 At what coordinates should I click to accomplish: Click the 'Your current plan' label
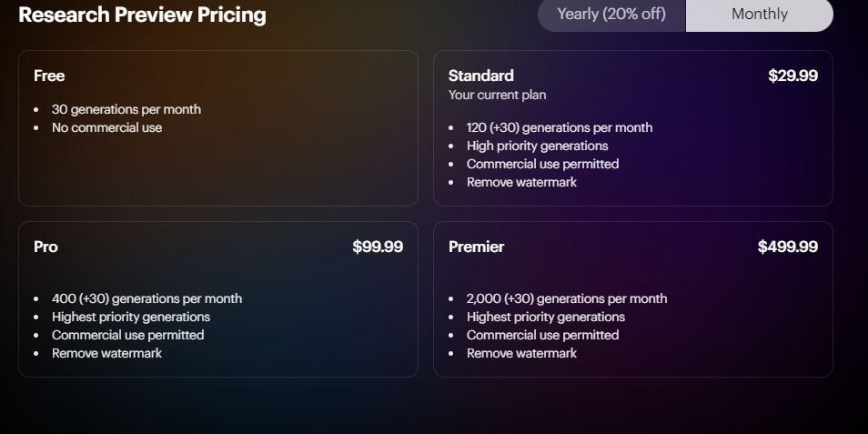coord(497,96)
